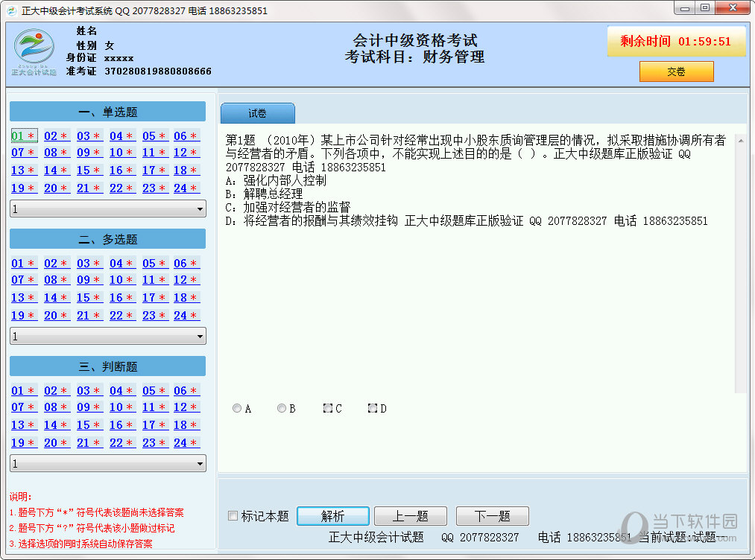Jump to single-choice question 19
This screenshot has height=560, width=755.
click(x=24, y=188)
